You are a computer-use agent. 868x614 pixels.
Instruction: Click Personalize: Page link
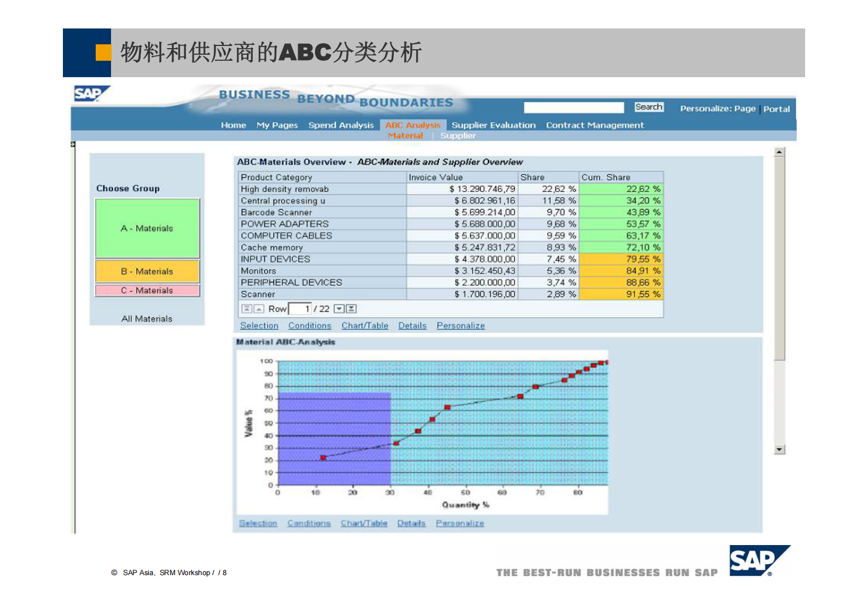pos(718,109)
